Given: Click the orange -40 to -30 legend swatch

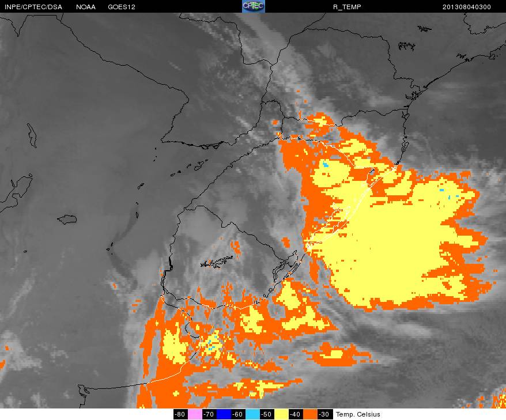Looking at the screenshot, I should [310, 414].
